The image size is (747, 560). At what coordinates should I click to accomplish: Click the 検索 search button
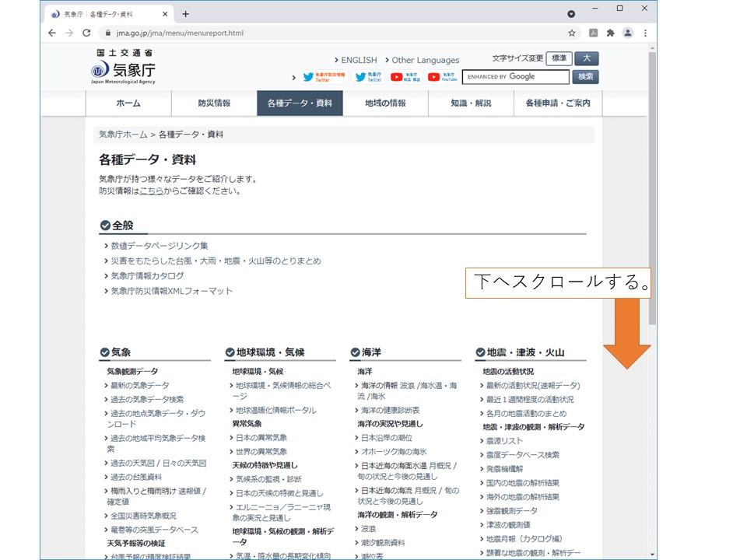coord(585,77)
